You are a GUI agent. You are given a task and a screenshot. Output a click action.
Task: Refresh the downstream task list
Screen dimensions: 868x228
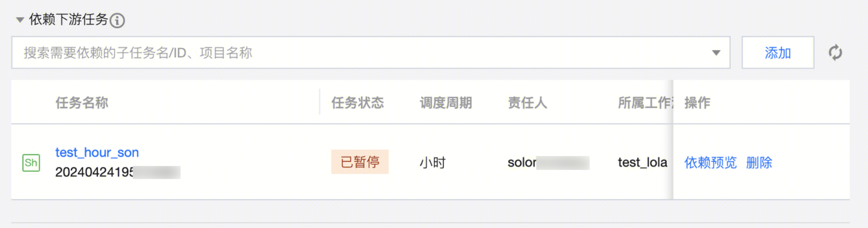tap(835, 53)
